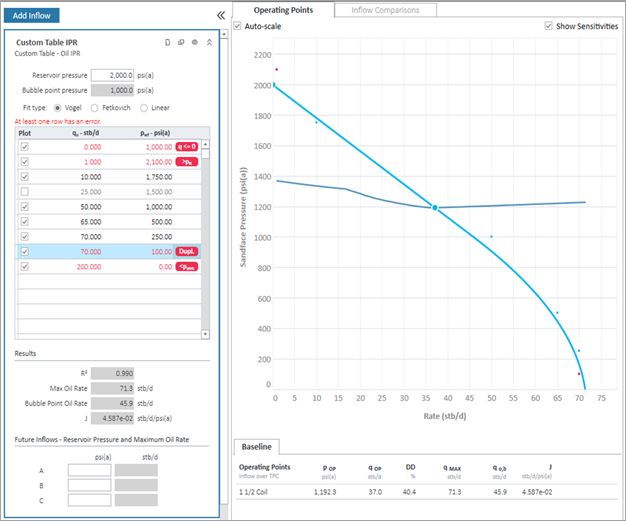Click the J value 4.587e-02 result

(112, 418)
